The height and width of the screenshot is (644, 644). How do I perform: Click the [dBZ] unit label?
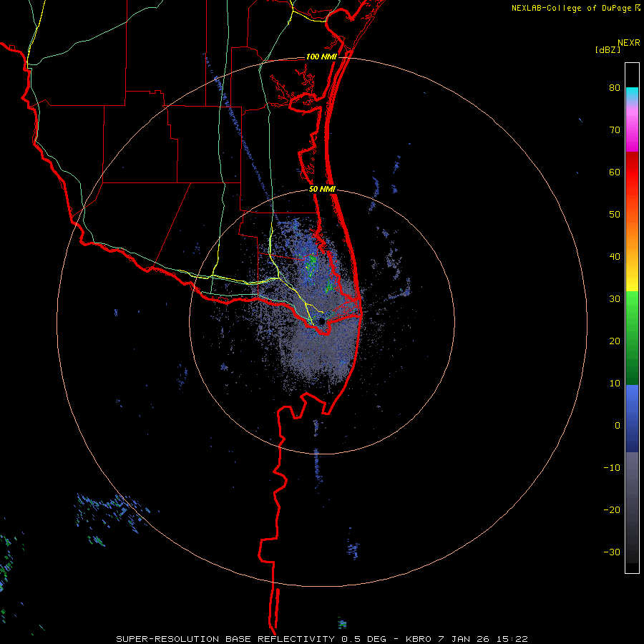click(608, 50)
